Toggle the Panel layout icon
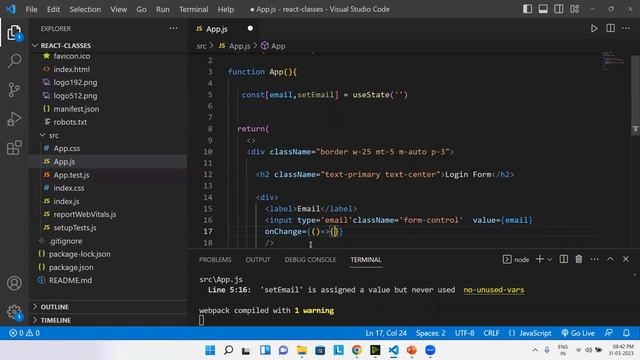 (543, 9)
